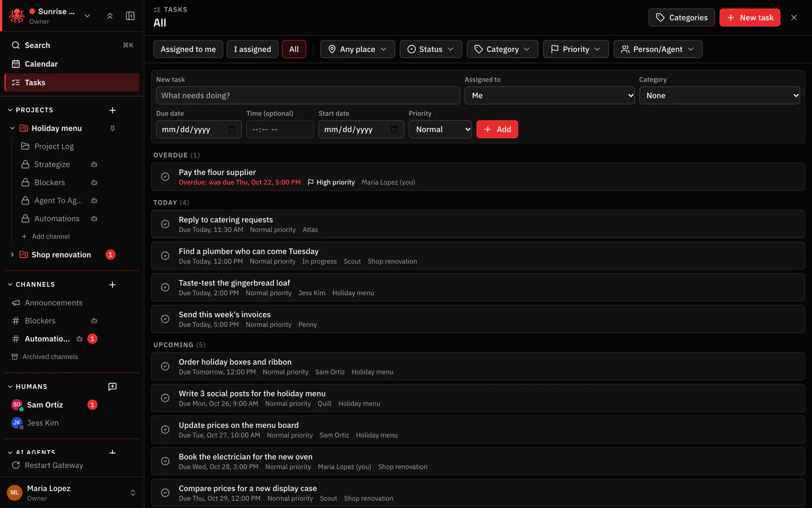Image resolution: width=812 pixels, height=508 pixels.
Task: Click Add channel under Holiday menu
Action: 46,237
